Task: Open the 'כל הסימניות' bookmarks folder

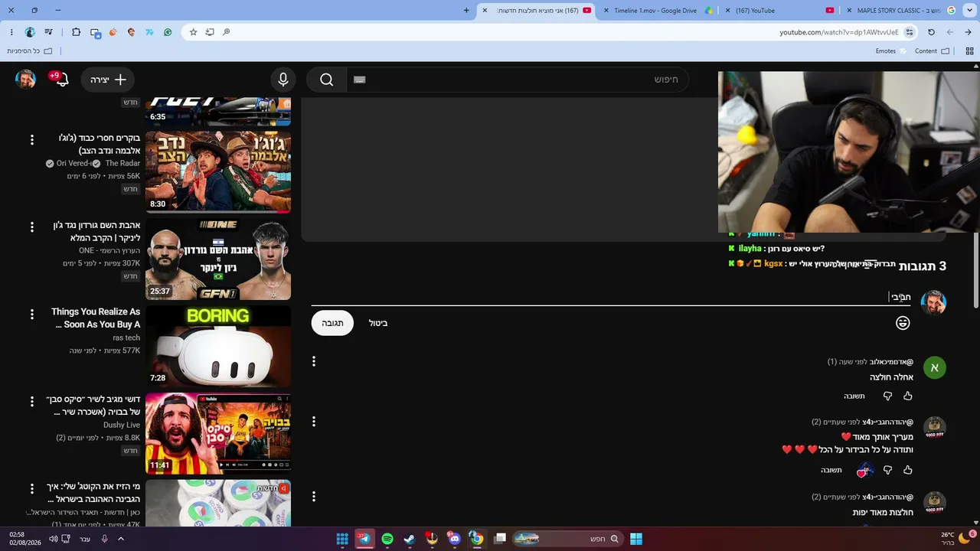Action: (30, 51)
